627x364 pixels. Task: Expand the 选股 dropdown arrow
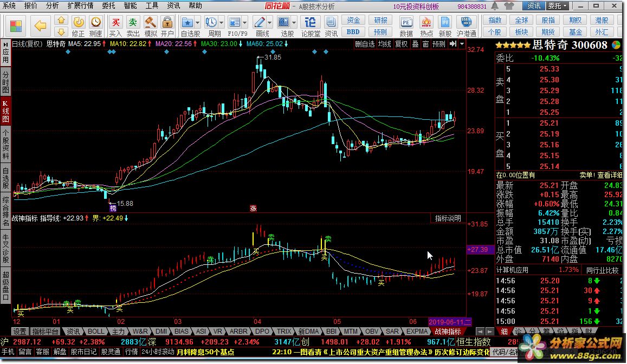(294, 23)
